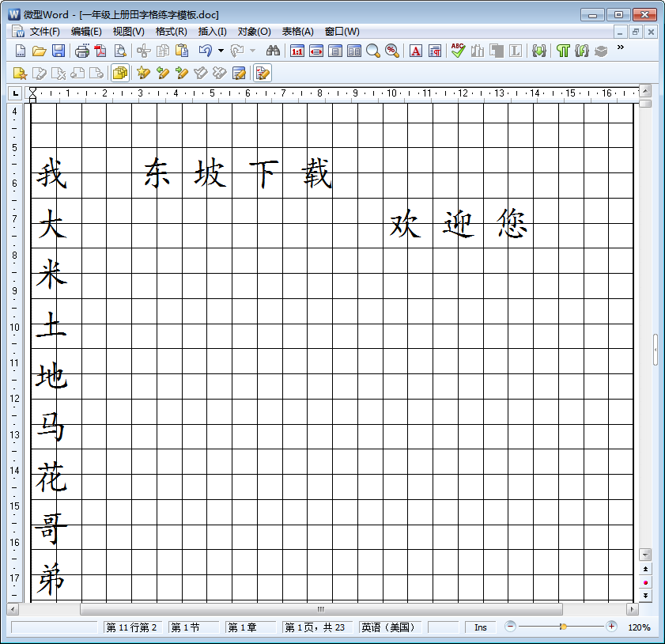Expand the redo history dropdown arrow
This screenshot has height=644, width=665.
click(x=253, y=51)
